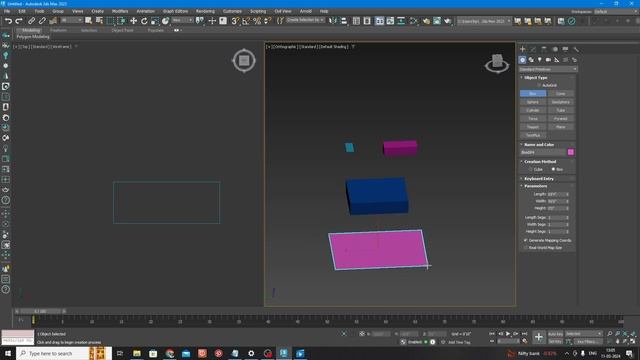Select the Lights category icon
Image resolution: width=640 pixels, height=360 pixels.
540,60
